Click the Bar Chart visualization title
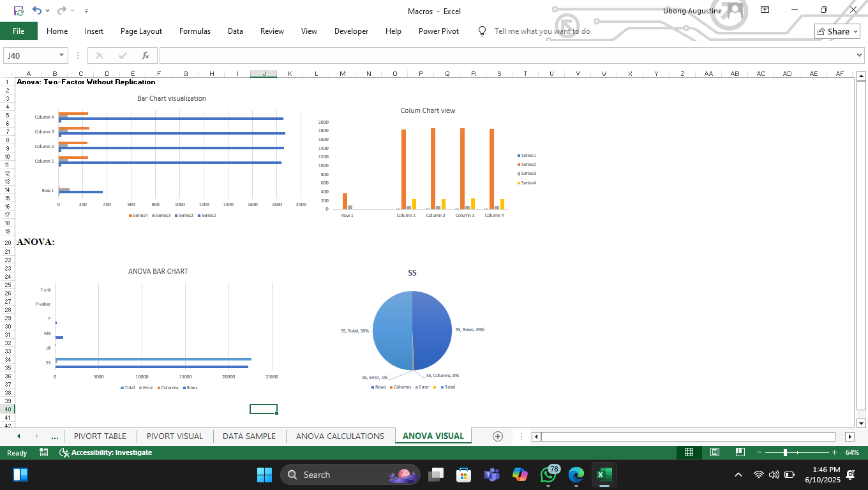This screenshot has height=490, width=868. pos(172,98)
